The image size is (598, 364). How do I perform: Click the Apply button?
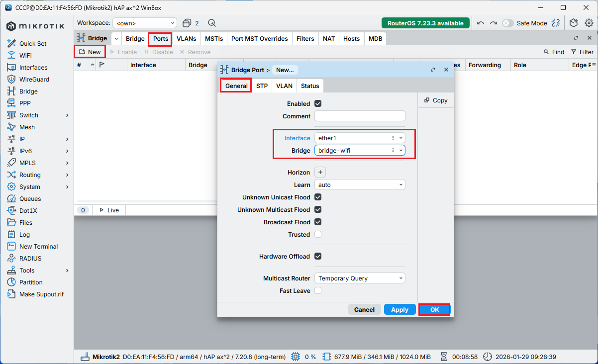tap(399, 309)
